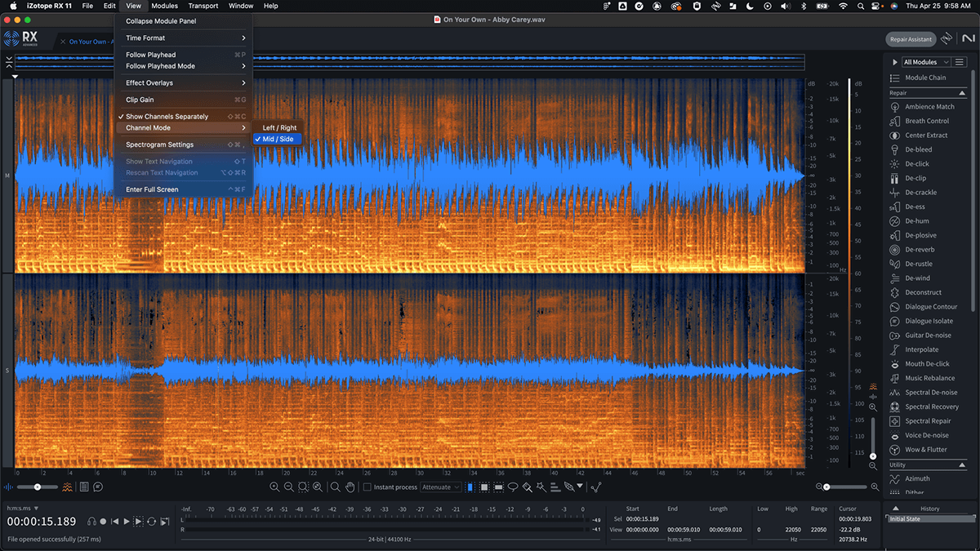Open the h:m:s.ms time format dropdown
The width and height of the screenshot is (980, 551).
coord(23,509)
